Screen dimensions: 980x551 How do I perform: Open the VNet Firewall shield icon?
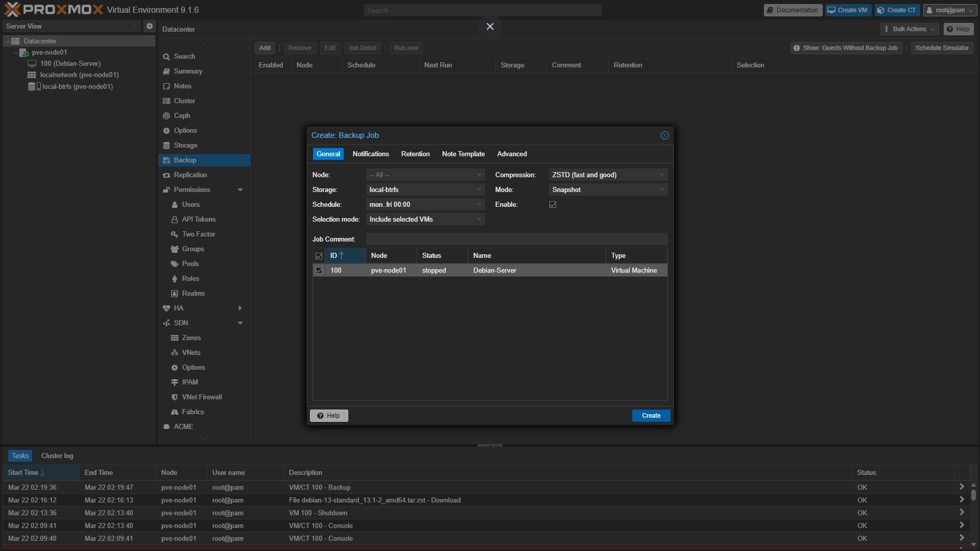pos(175,397)
